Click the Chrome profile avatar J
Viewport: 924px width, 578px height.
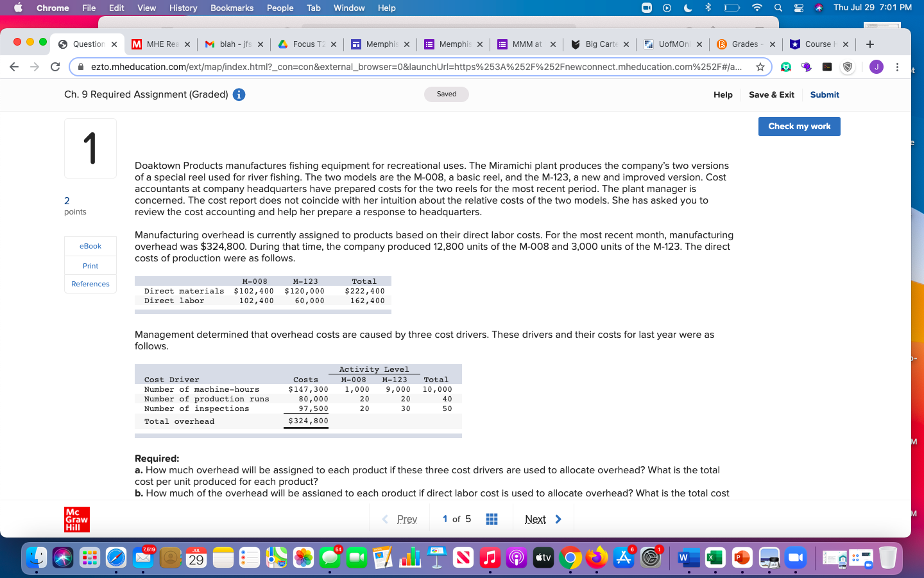click(x=876, y=67)
